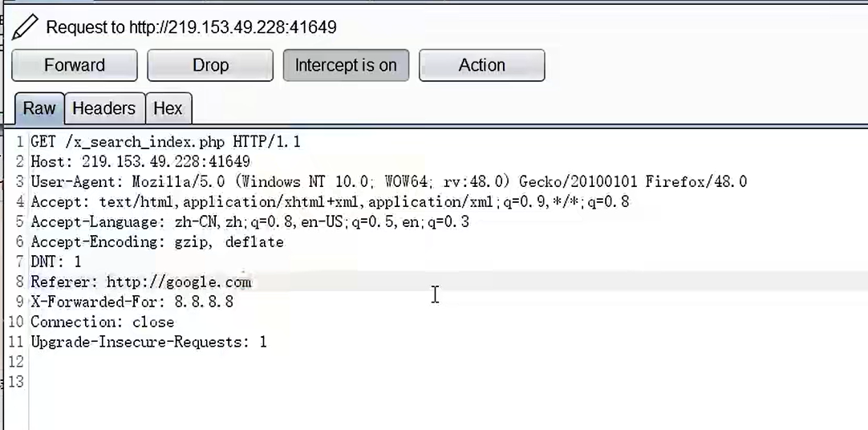868x430 pixels.
Task: Open the Action menu
Action: 481,65
